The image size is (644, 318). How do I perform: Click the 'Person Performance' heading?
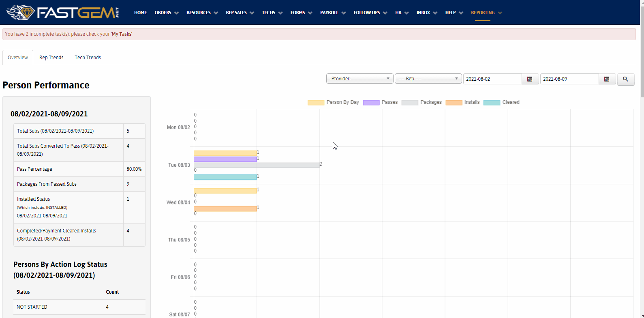pos(46,85)
